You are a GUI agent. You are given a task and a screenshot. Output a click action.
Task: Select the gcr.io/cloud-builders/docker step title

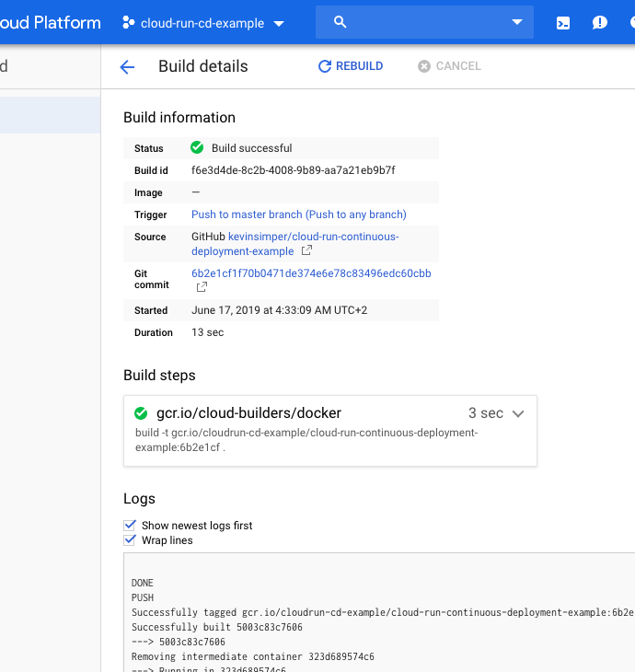[248, 412]
